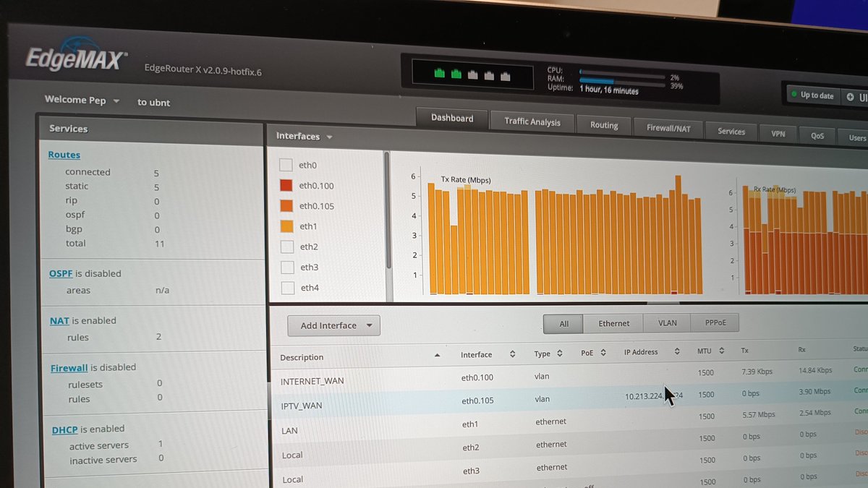Sort by IP Address column
This screenshot has height=488, width=868.
652,352
